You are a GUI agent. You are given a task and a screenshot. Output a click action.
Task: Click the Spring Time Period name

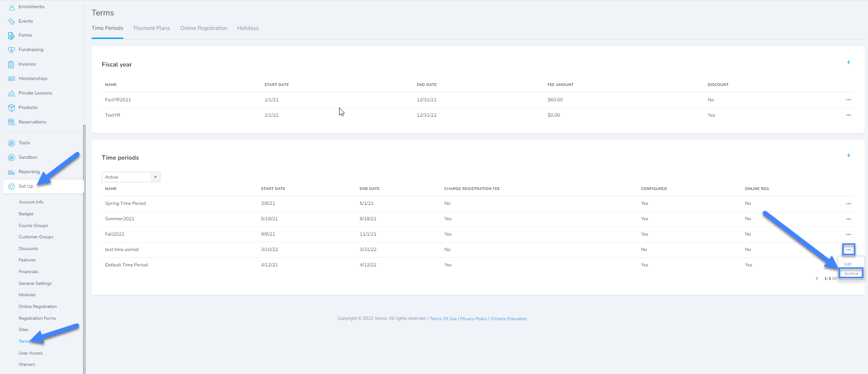(125, 204)
